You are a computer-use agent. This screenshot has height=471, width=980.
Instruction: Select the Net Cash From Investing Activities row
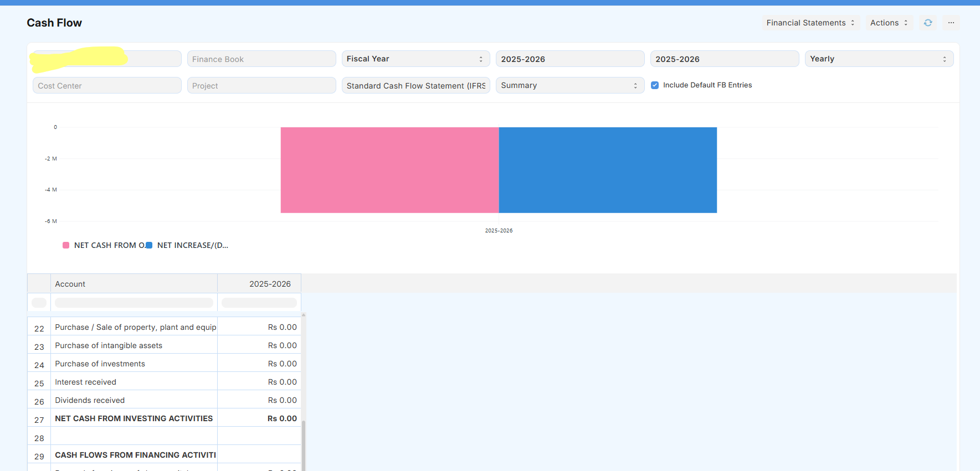pos(134,418)
